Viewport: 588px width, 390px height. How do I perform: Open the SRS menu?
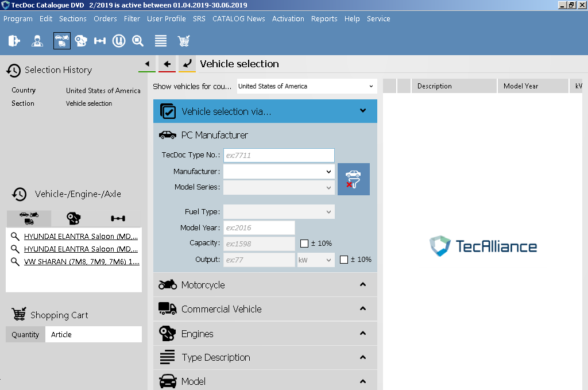(x=199, y=19)
